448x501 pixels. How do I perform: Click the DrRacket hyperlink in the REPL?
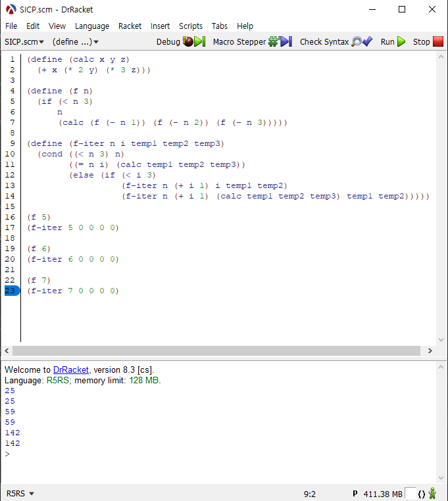[70, 370]
